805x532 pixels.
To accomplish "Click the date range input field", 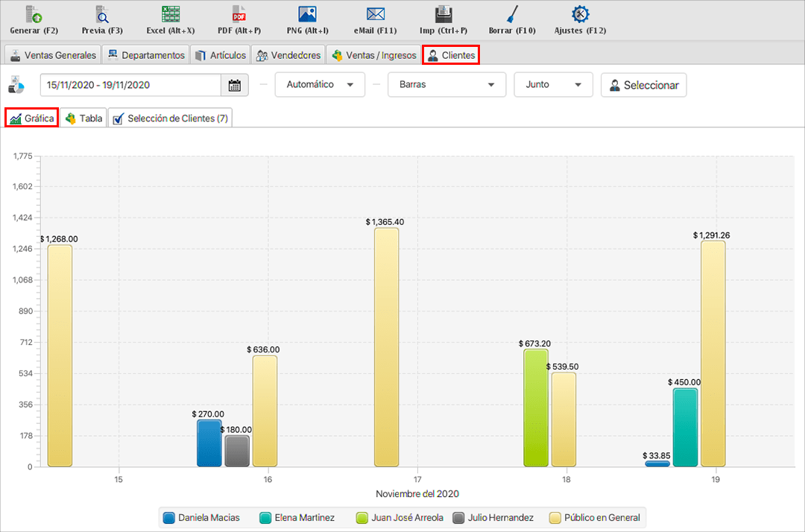I will (x=130, y=85).
